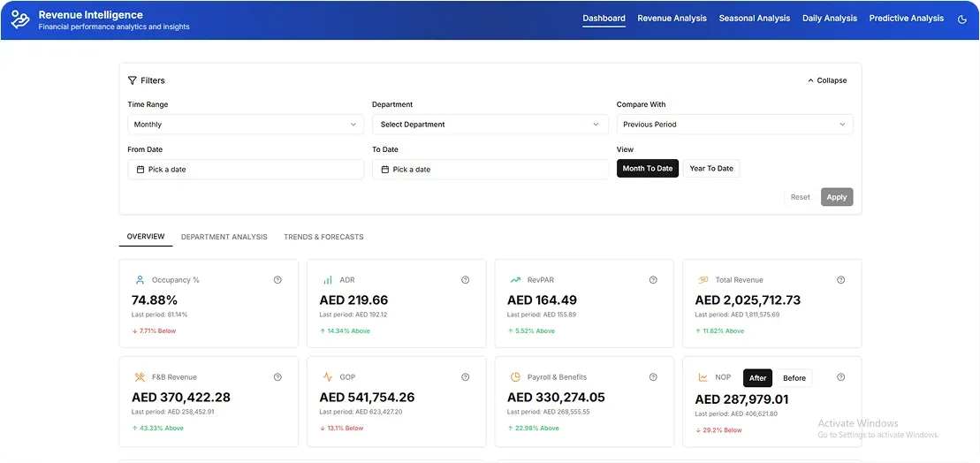Open help info on NOP card

pyautogui.click(x=840, y=377)
